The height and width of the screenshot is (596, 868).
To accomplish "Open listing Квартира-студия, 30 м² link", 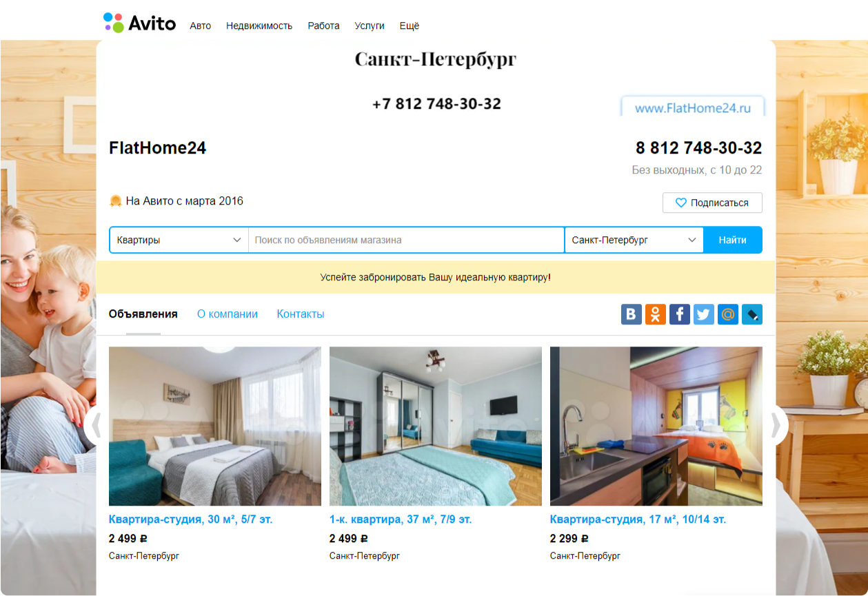I will [x=191, y=520].
